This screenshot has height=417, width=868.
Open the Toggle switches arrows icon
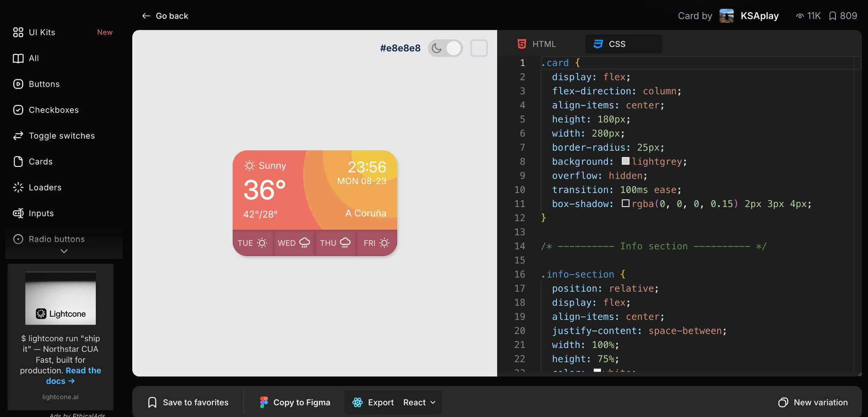click(x=18, y=135)
